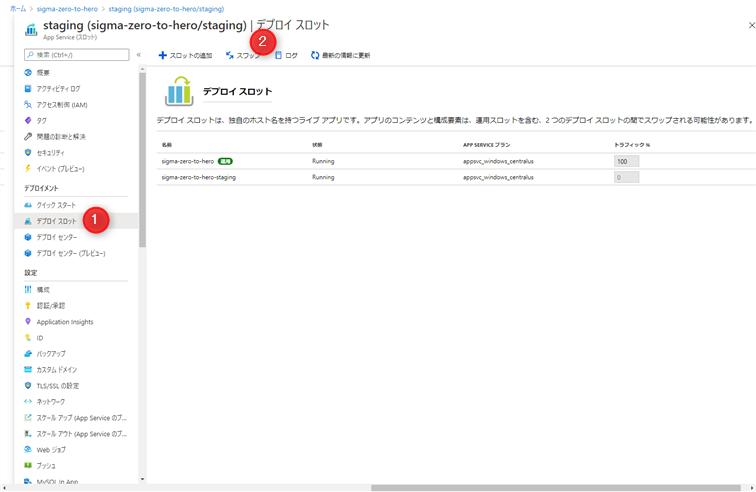
Task: Open the 概要 overview icon
Action: (x=28, y=73)
